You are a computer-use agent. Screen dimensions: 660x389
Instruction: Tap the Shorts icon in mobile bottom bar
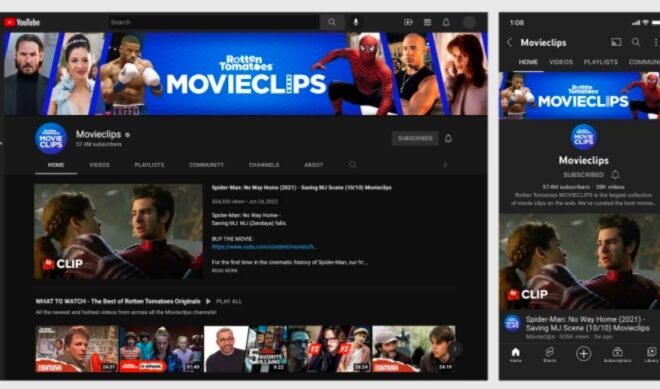click(x=549, y=354)
